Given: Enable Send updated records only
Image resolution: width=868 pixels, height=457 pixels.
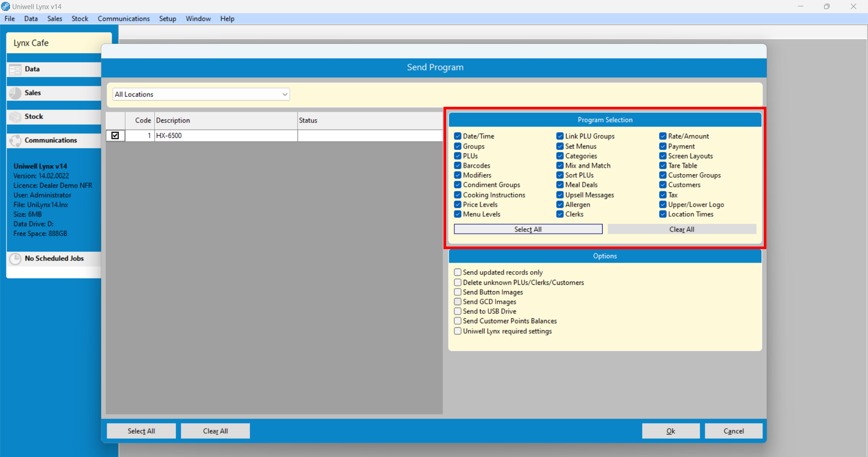Looking at the screenshot, I should click(x=458, y=272).
